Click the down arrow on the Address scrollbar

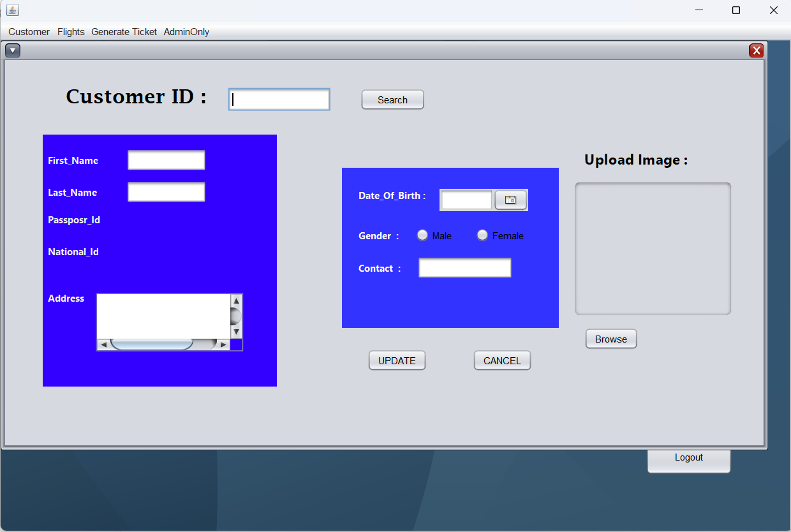(x=237, y=330)
